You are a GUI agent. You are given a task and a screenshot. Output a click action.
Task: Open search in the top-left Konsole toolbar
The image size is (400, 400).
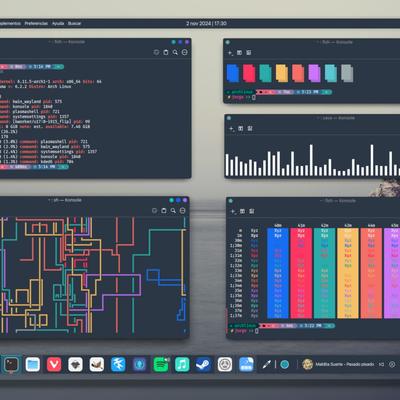tap(175, 52)
